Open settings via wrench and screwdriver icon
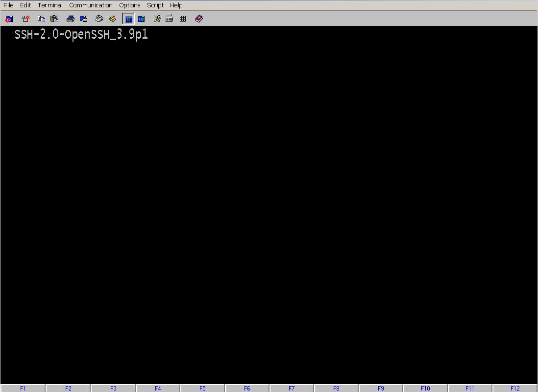Screen dimensions: 538x392 coord(157,19)
